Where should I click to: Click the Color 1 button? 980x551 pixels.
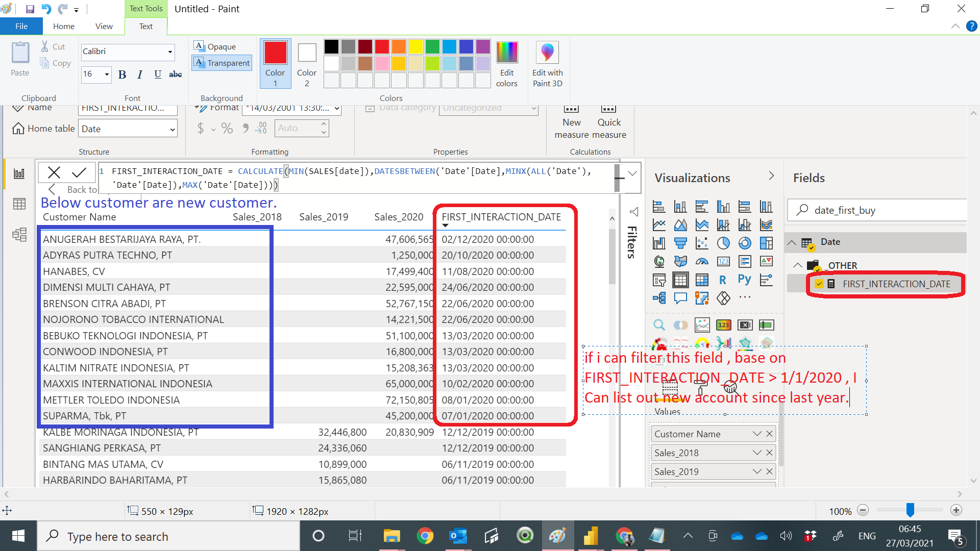(275, 64)
